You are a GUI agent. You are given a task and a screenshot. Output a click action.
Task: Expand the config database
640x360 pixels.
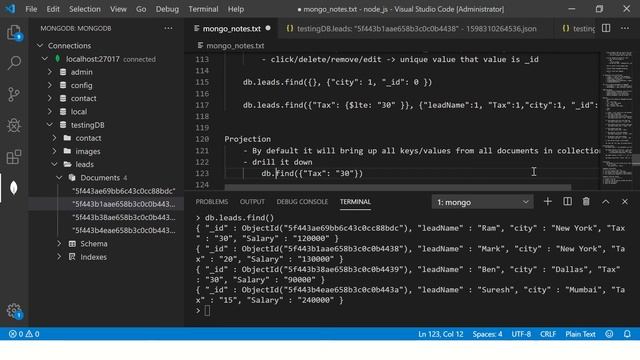pyautogui.click(x=50, y=85)
